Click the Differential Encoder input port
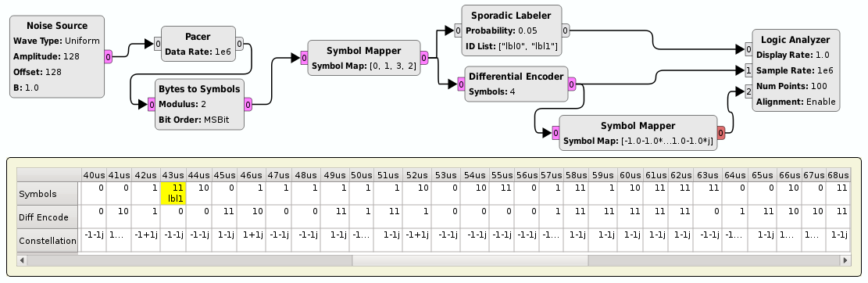868x283 pixels. pyautogui.click(x=461, y=84)
